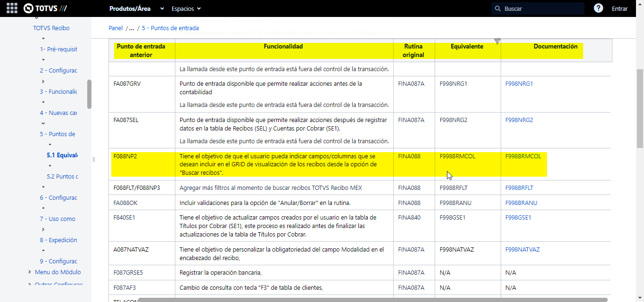Open F998NATVAZ documentation link
This screenshot has width=644, height=302.
[x=522, y=250]
